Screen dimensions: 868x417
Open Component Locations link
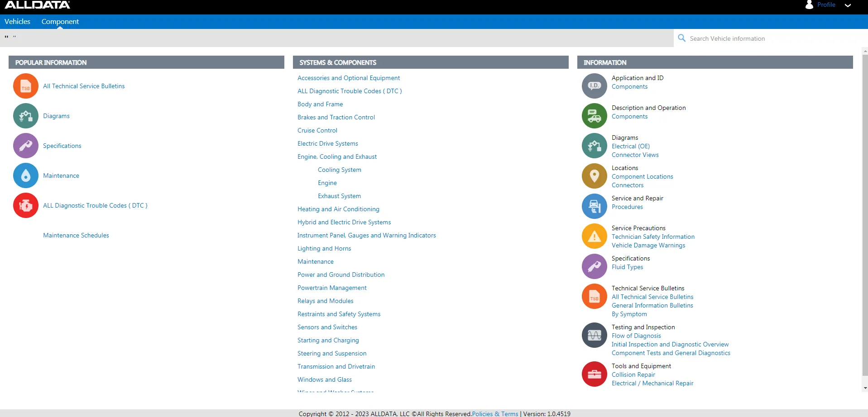pyautogui.click(x=643, y=176)
